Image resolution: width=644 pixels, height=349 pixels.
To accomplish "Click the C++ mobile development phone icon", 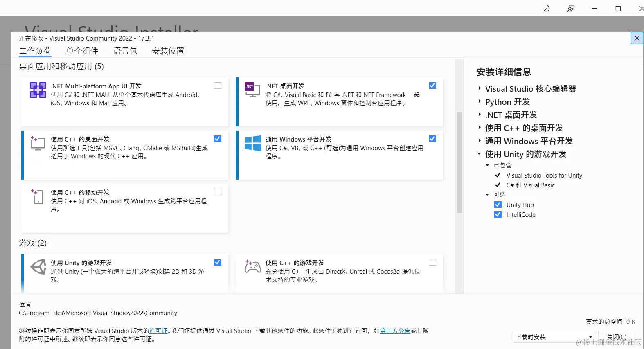I will point(38,196).
